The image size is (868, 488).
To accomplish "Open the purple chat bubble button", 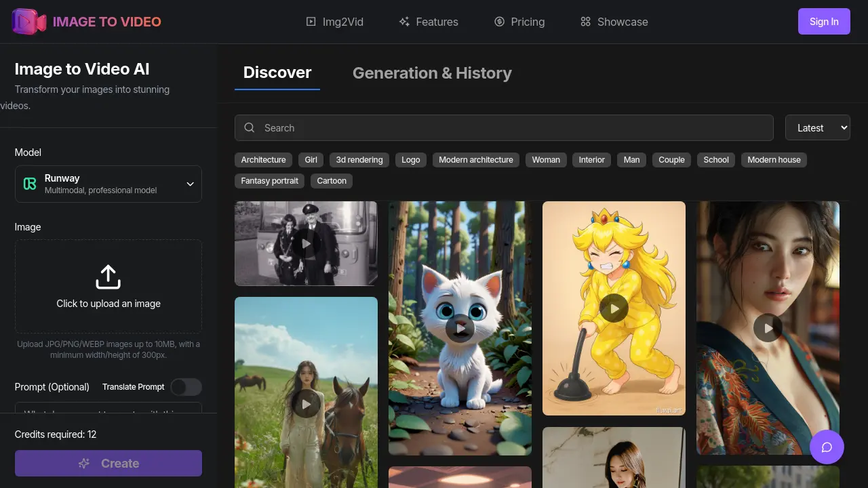I will 827,447.
